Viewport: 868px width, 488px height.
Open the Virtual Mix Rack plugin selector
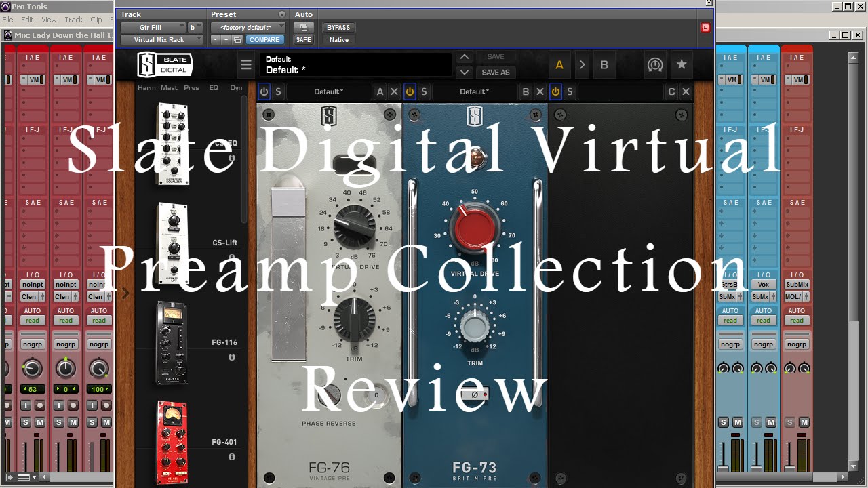161,40
